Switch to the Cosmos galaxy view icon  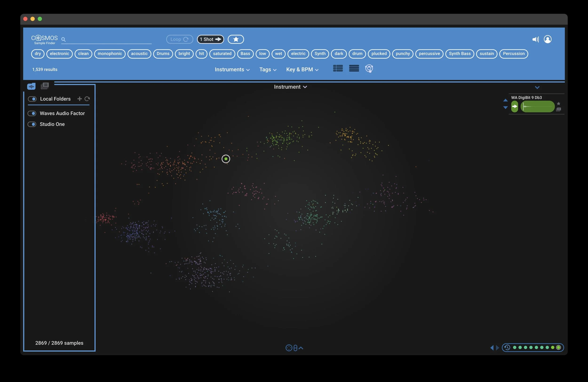[369, 69]
